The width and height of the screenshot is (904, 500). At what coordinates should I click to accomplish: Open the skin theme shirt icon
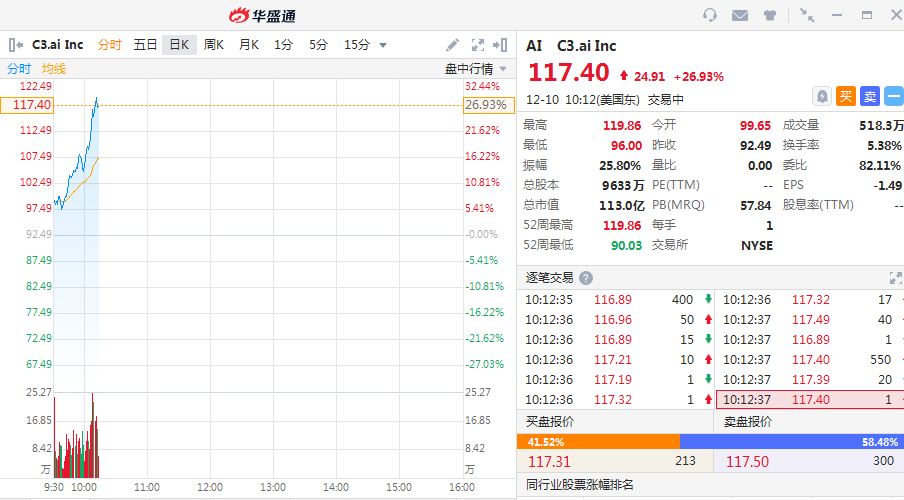pyautogui.click(x=769, y=15)
